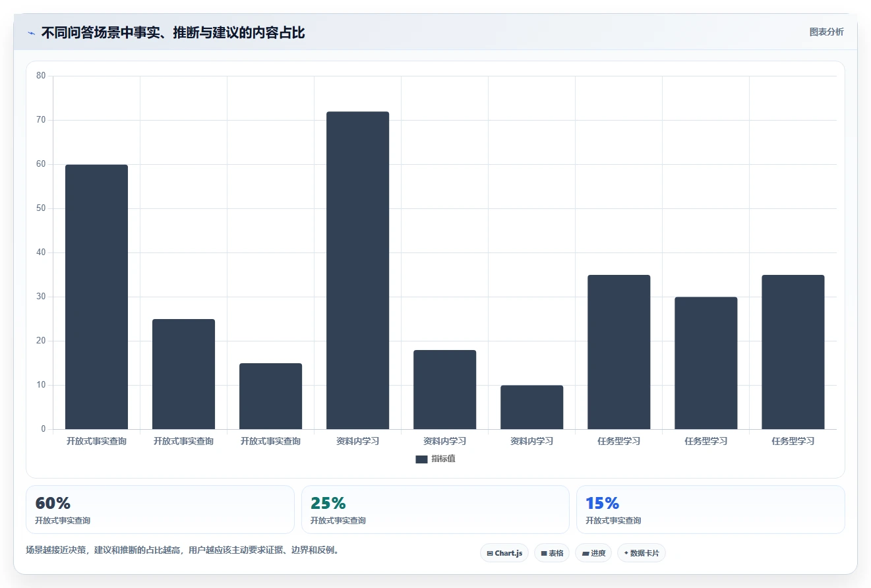
Task: Click the y-axis label 80
Action: 41,76
